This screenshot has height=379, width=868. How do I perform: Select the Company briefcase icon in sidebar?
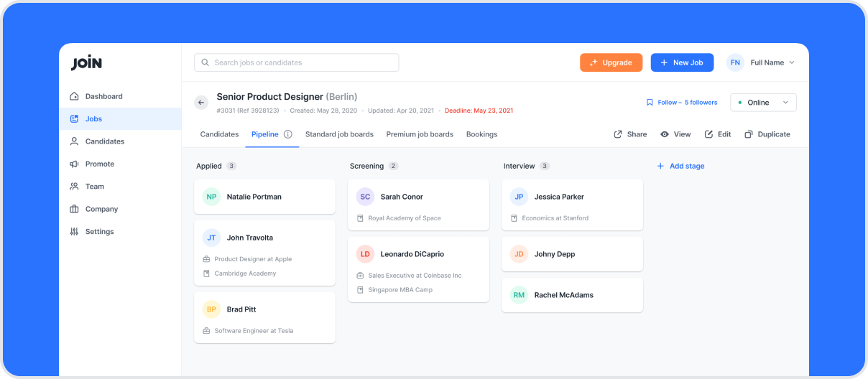point(74,209)
